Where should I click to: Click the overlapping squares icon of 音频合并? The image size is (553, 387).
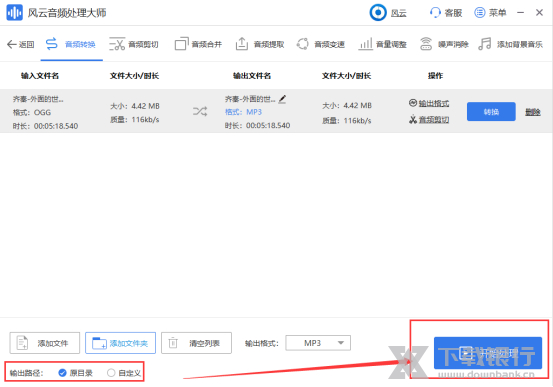181,44
